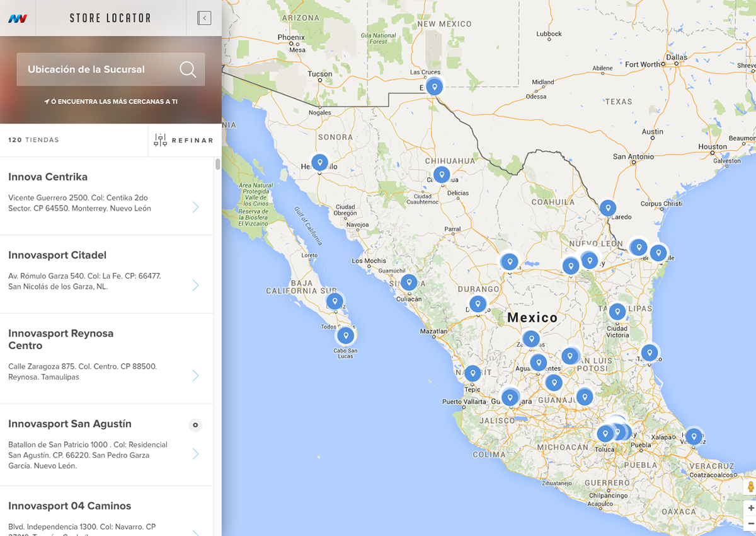
Task: Click the map marker at Culiacán
Action: [409, 283]
